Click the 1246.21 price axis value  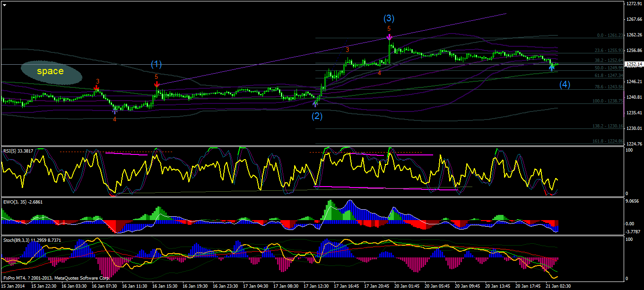[x=634, y=82]
